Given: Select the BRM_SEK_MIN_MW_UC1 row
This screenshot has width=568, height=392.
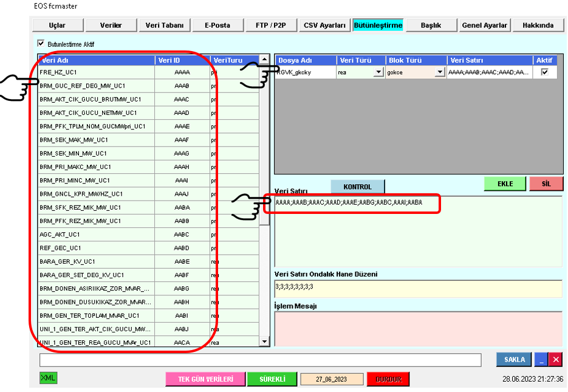Looking at the screenshot, I should pos(148,153).
